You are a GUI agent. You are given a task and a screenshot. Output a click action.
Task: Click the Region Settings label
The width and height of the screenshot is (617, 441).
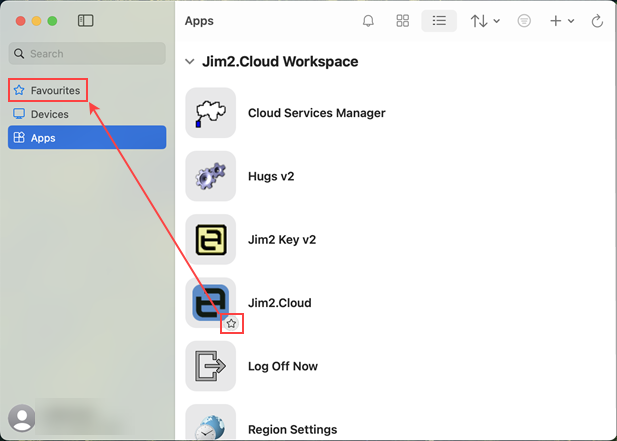click(292, 429)
